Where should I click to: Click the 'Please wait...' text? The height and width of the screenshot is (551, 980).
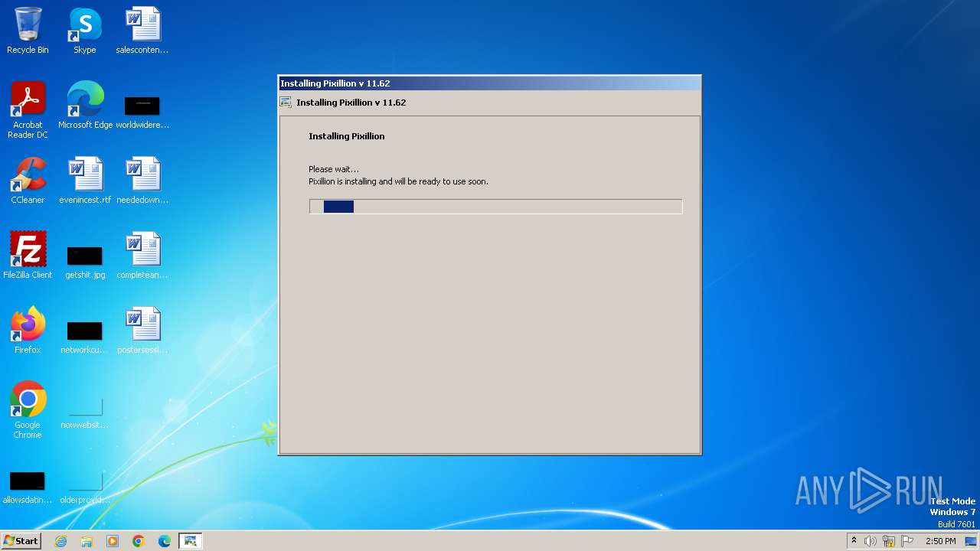pyautogui.click(x=334, y=169)
